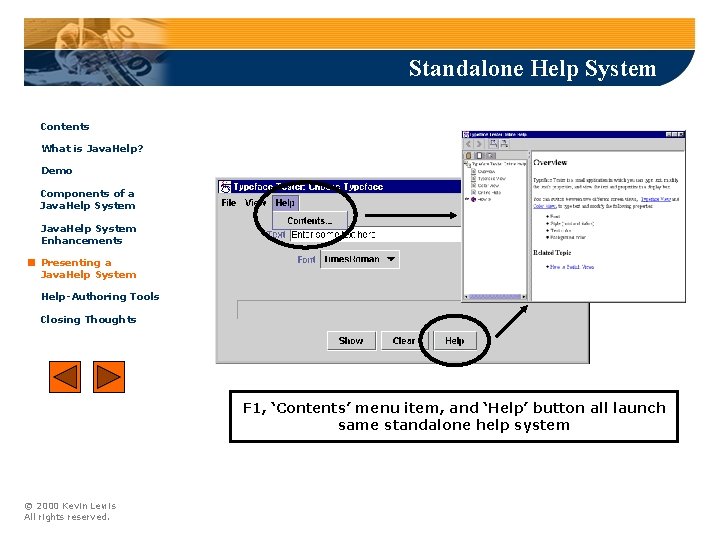Click the text field reading 'Enter some text here'
720x540 pixels.
coord(375,235)
